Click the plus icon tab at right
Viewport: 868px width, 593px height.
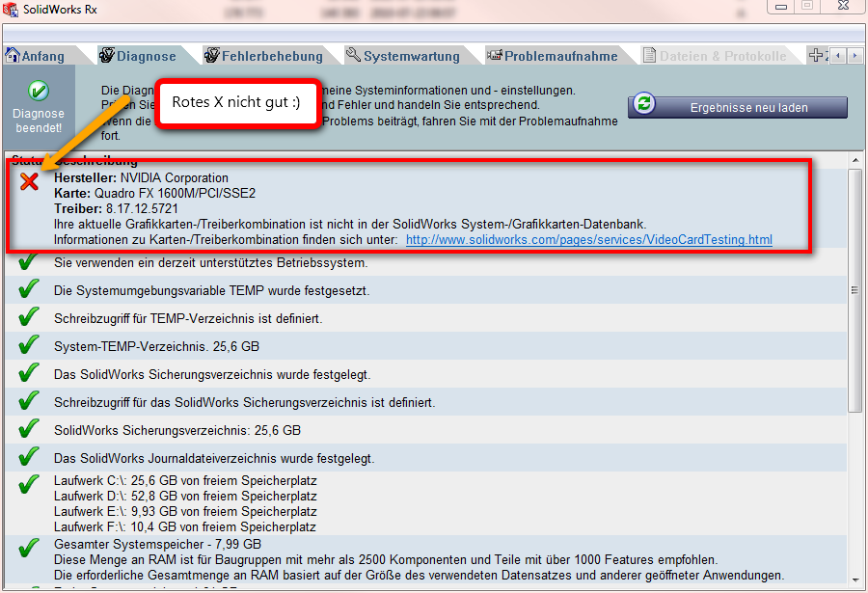click(x=816, y=55)
